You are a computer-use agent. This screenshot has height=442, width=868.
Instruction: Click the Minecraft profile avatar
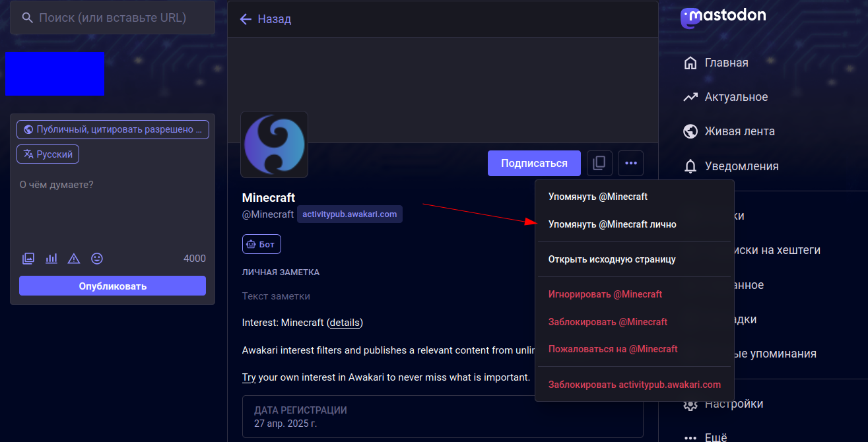pyautogui.click(x=274, y=144)
